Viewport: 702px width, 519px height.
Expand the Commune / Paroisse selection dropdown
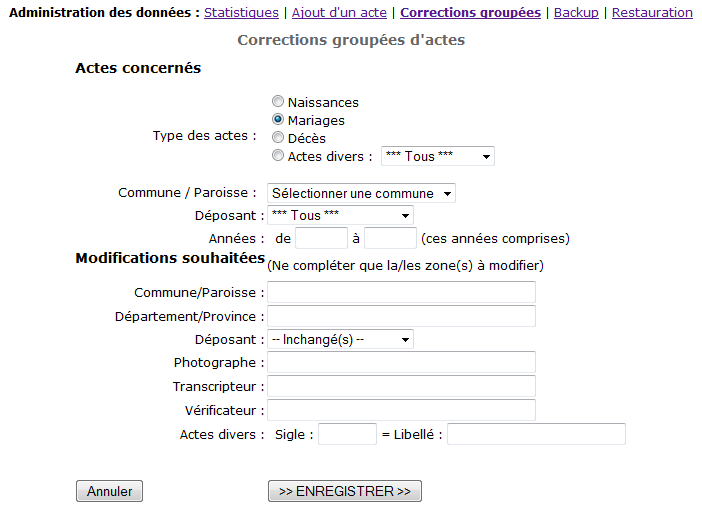361,193
